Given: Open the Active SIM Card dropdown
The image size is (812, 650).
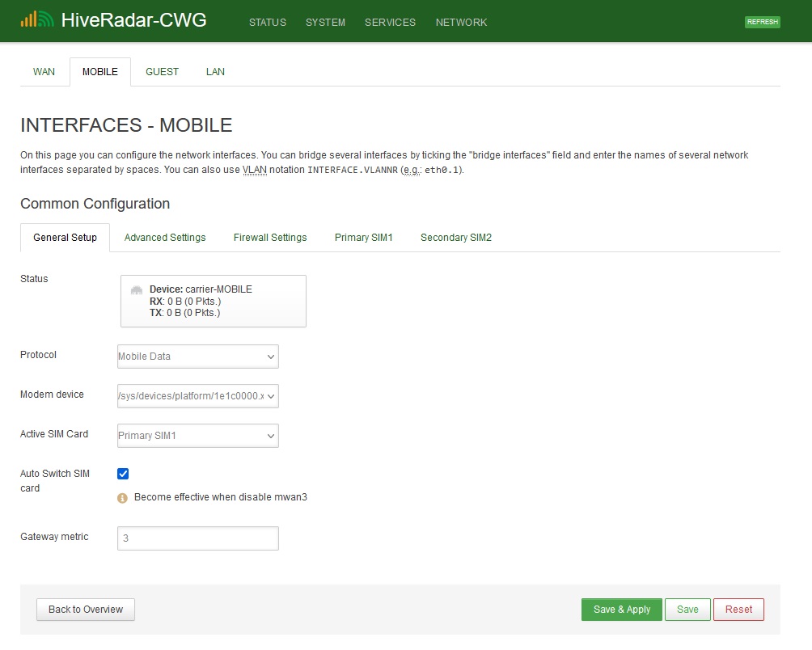Looking at the screenshot, I should click(197, 436).
